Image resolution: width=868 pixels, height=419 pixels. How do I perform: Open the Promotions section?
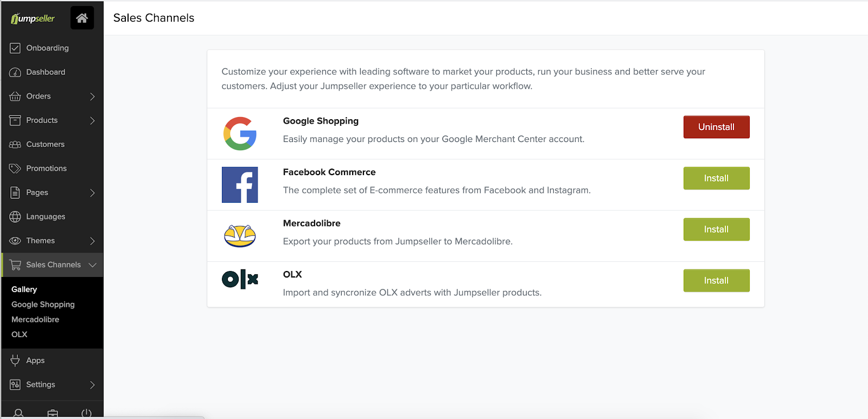[46, 168]
